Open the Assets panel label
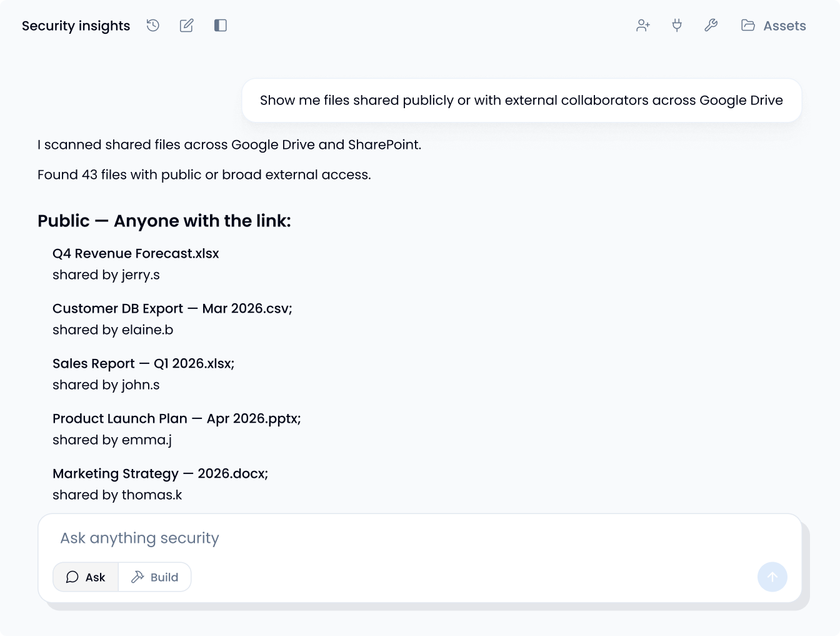 pos(784,26)
